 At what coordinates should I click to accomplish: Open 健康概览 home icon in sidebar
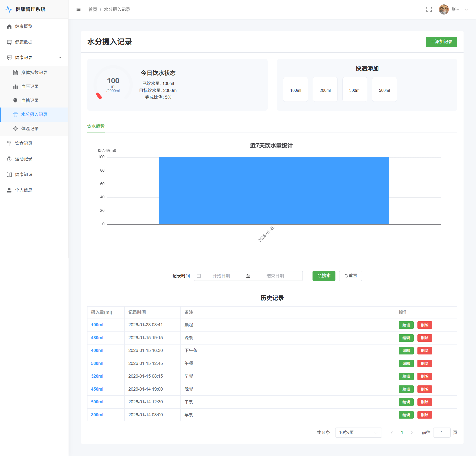[x=9, y=26]
